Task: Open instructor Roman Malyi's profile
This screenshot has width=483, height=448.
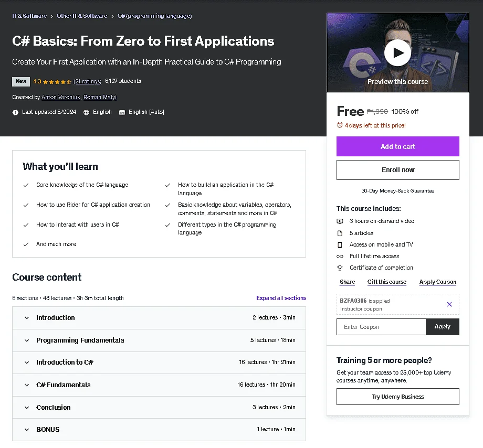Action: pos(100,97)
